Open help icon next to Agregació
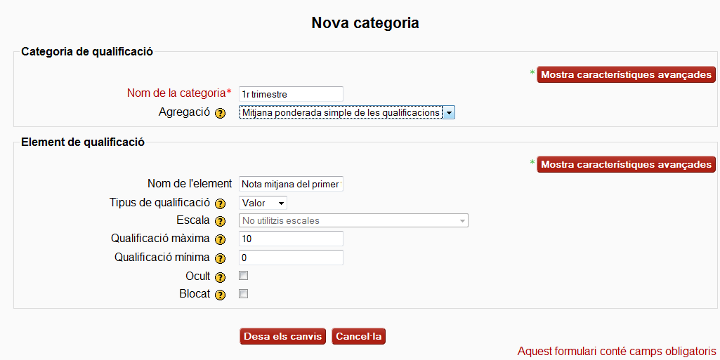The width and height of the screenshot is (720, 360). coord(220,113)
